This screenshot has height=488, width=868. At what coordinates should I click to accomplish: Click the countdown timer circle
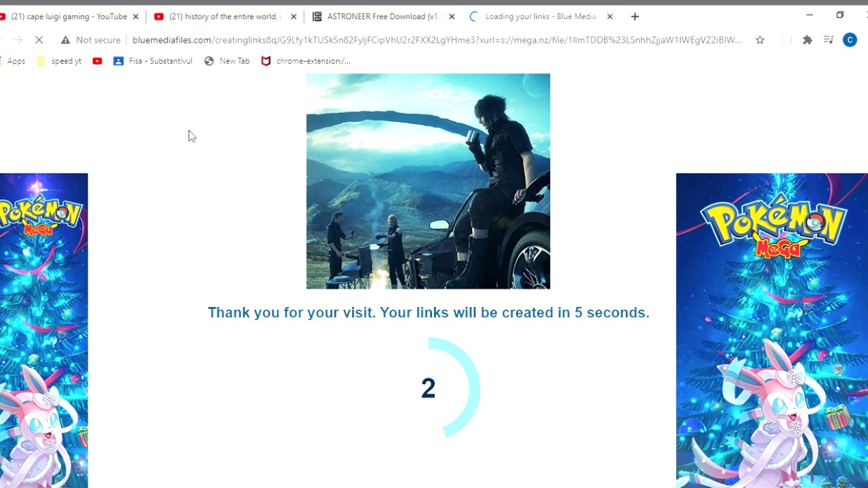(428, 388)
